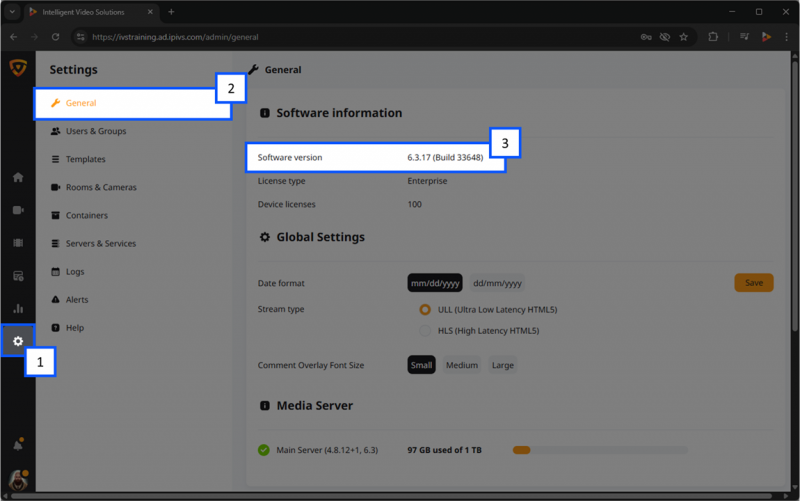Viewport: 800px width, 501px height.
Task: Set comment overlay font size to Large
Action: point(503,365)
